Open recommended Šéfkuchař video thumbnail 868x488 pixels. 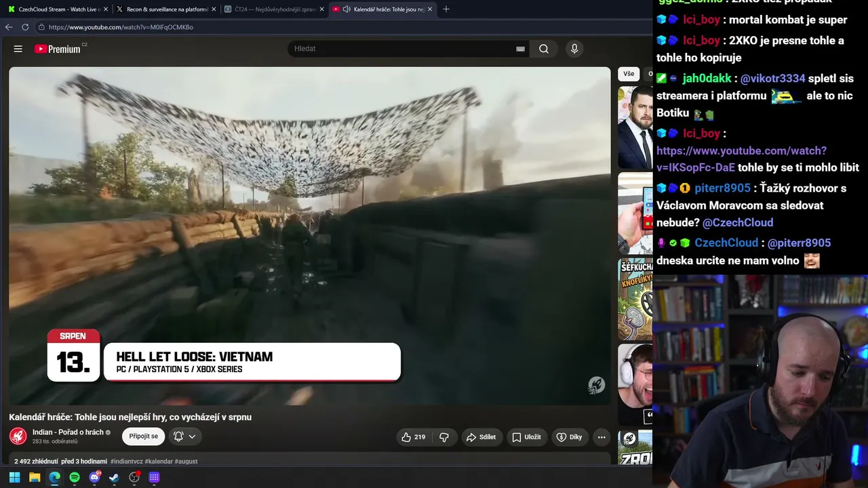point(635,299)
